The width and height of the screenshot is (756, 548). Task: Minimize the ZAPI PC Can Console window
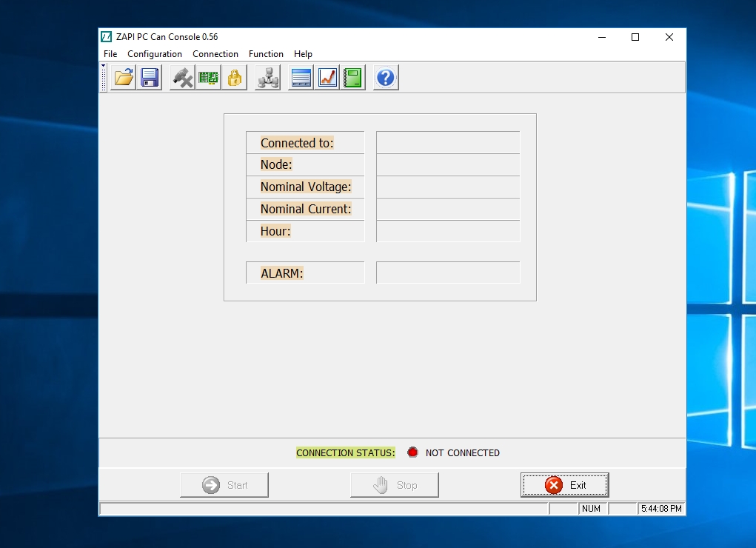click(x=602, y=37)
